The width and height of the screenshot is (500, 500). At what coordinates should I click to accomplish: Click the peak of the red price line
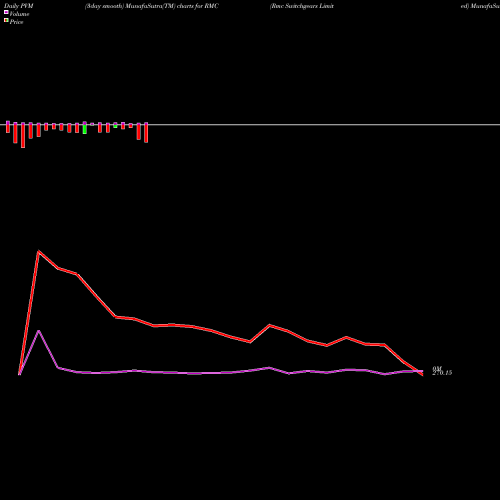(x=39, y=251)
